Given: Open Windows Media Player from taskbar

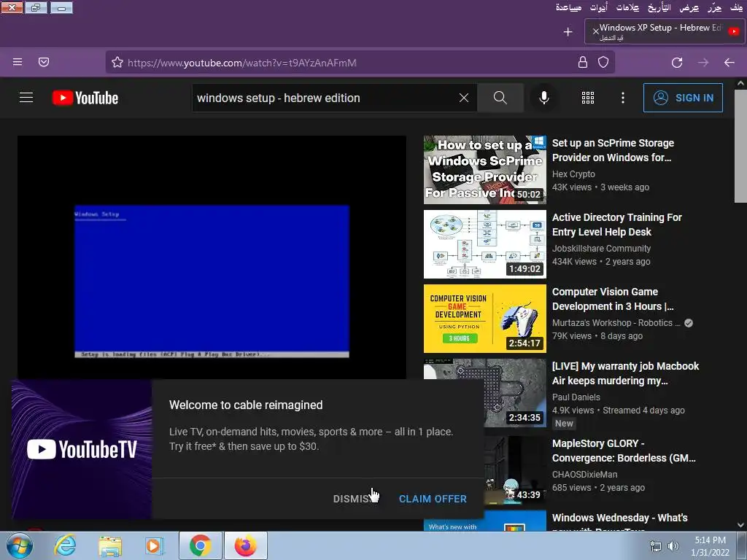Looking at the screenshot, I should click(x=153, y=545).
